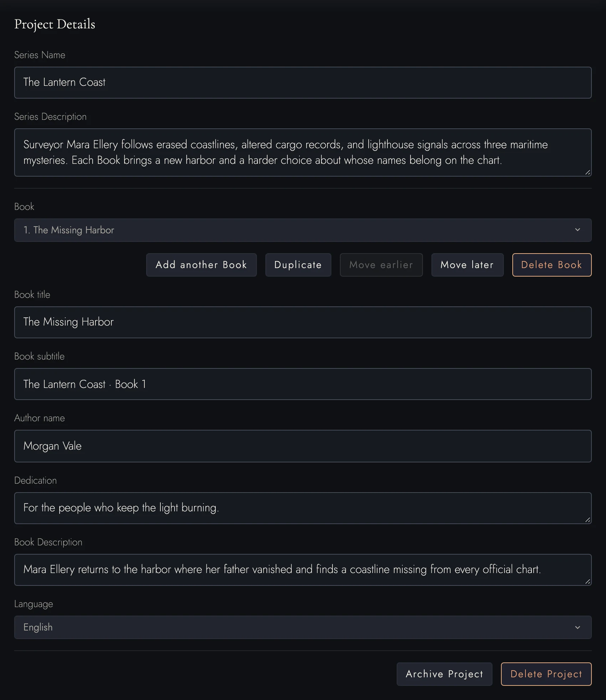Edit the Book title field
Viewport: 606px width, 700px height.
pos(303,322)
